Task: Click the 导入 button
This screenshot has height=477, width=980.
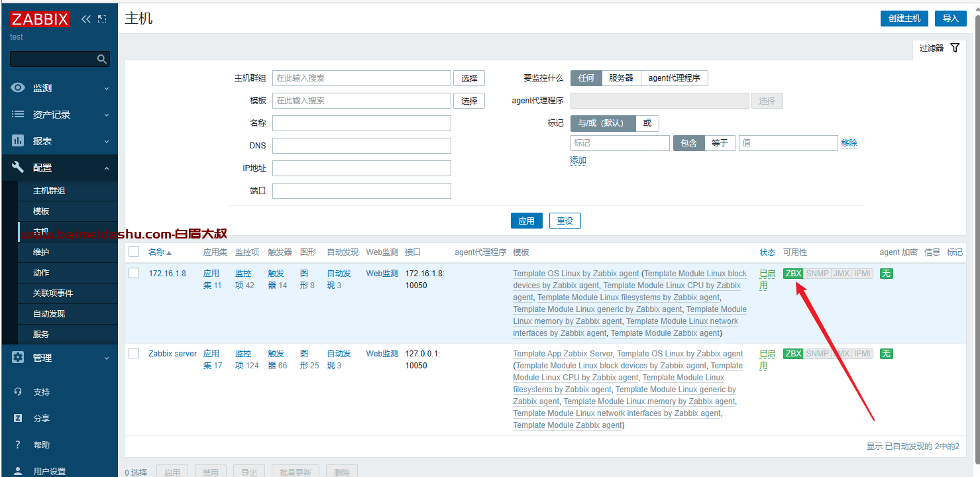Action: click(x=951, y=19)
